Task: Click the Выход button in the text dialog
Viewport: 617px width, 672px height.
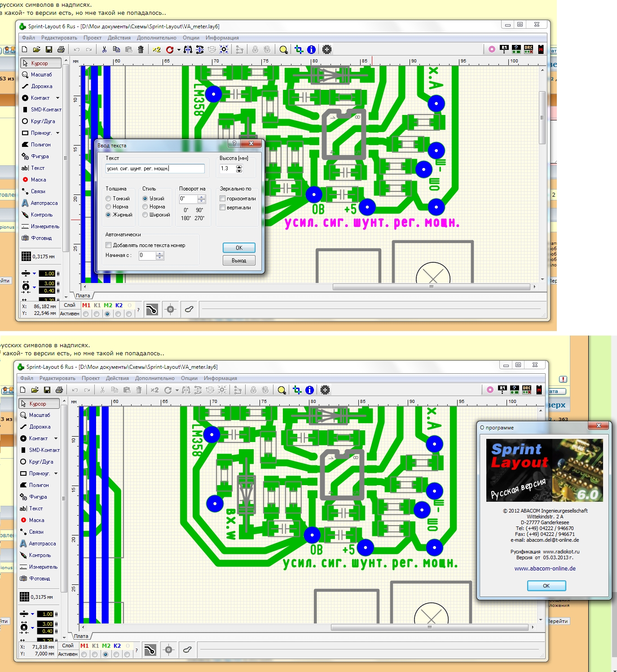Action: tap(239, 261)
